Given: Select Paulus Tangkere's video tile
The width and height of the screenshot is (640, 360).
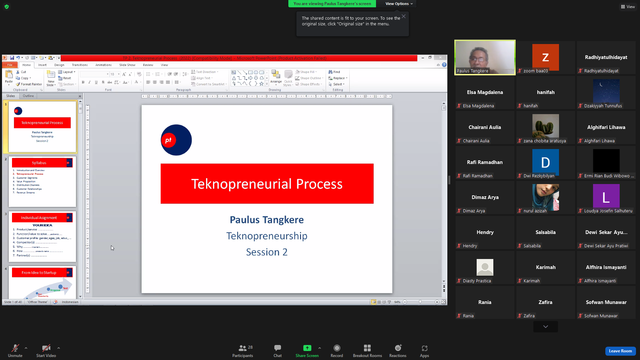Looking at the screenshot, I should (x=485, y=57).
